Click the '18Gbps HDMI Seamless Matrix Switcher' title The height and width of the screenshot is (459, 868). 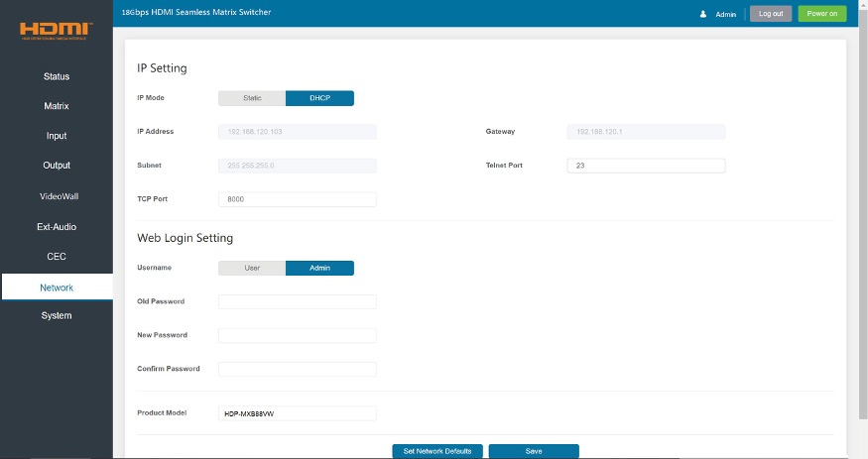coord(196,12)
